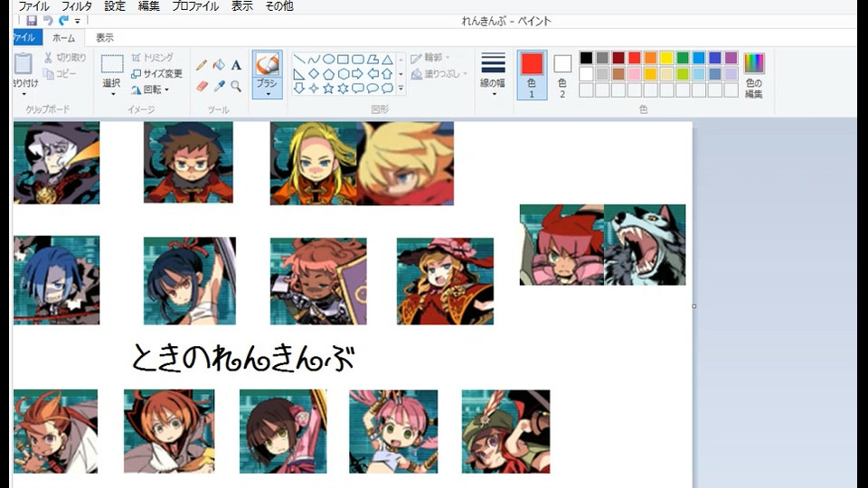Choose the oval callout shape
This screenshot has height=488, width=868.
click(373, 88)
